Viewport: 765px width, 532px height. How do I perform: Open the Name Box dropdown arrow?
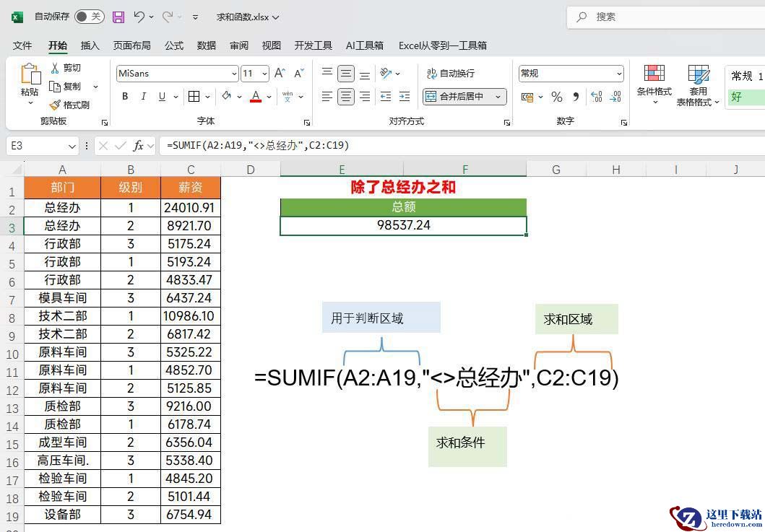pos(72,146)
